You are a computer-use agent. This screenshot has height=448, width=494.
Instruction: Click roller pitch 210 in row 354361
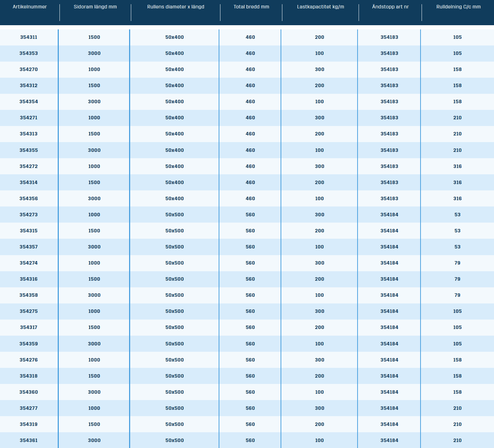458,440
